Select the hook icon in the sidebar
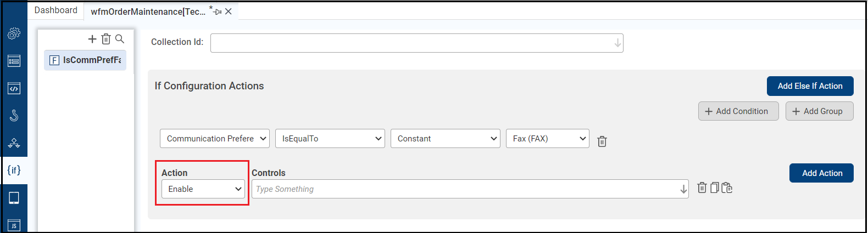 tap(14, 116)
